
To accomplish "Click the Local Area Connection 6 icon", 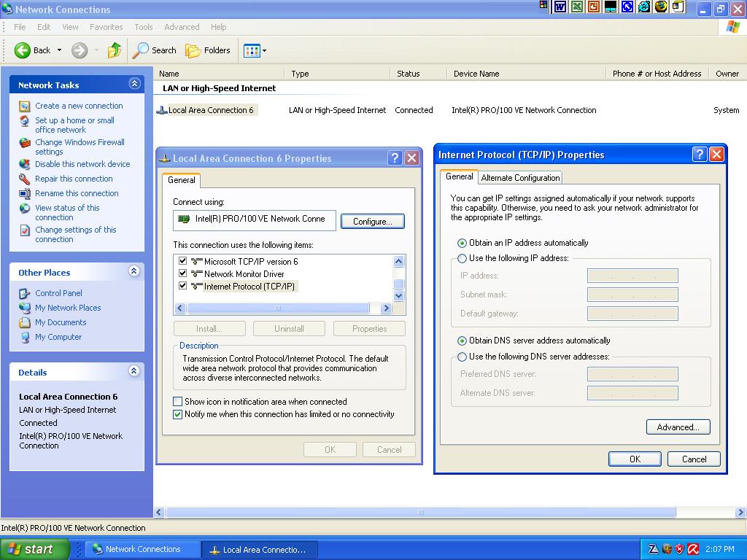I will tap(162, 111).
